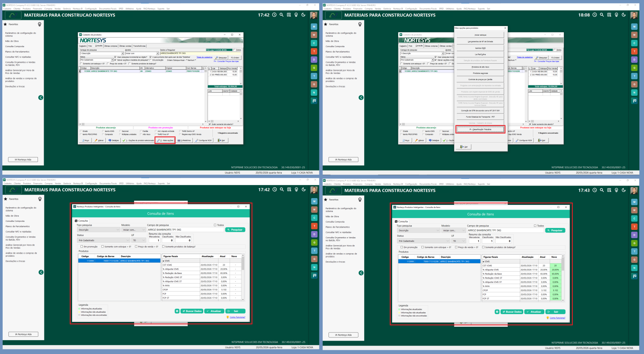644x354 pixels.
Task: Click magnifier search icon beside the 17:43 clock
Action: point(602,190)
